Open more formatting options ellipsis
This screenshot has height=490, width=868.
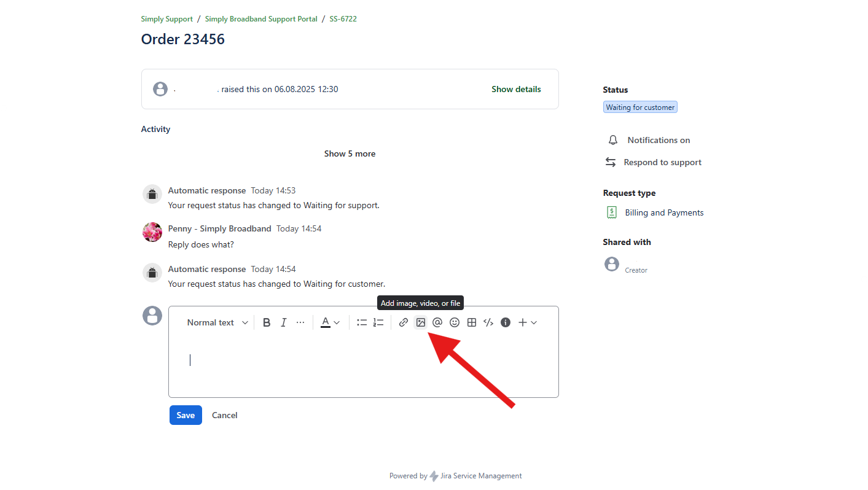[300, 322]
